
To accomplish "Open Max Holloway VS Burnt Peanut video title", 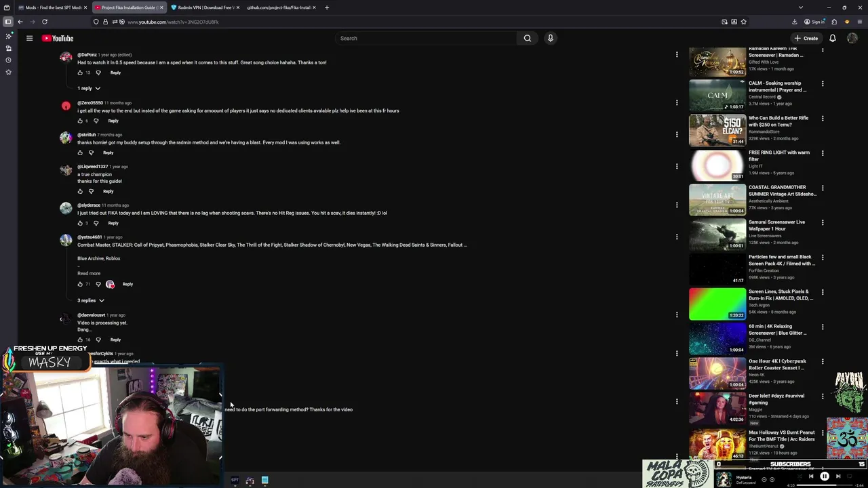I will (x=782, y=436).
